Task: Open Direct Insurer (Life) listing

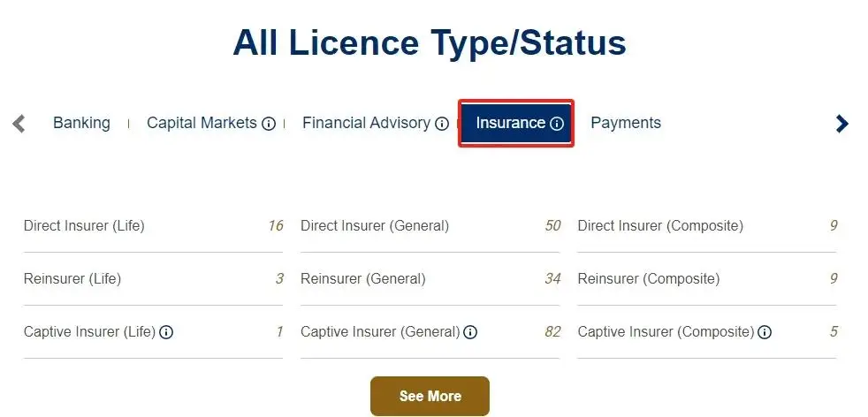Action: click(84, 225)
